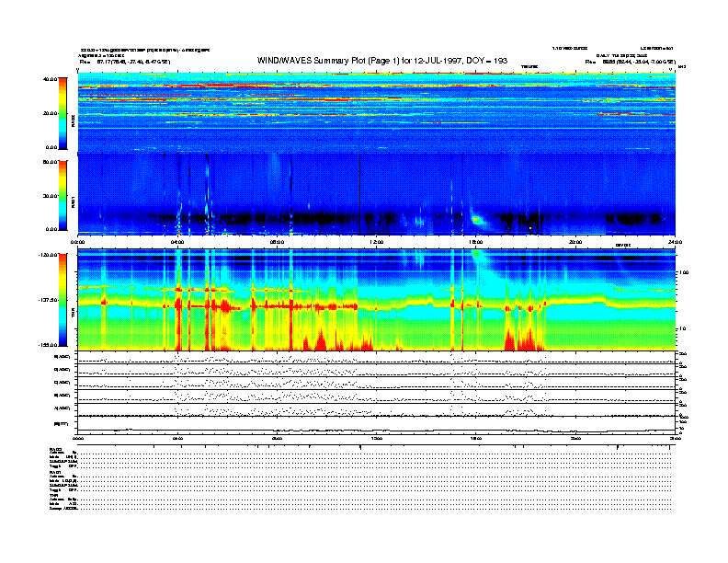Click the 40.00 label on RAD2 scale
The image size is (728, 563).
click(51, 79)
